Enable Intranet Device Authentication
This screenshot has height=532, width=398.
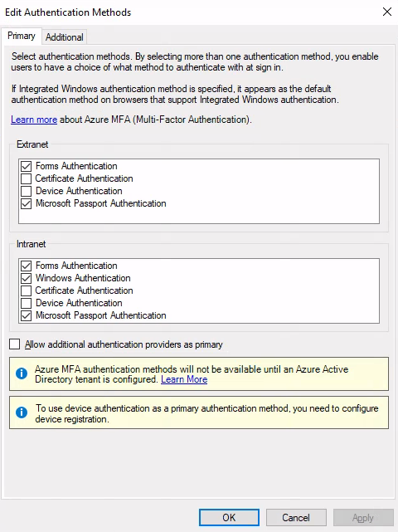26,303
